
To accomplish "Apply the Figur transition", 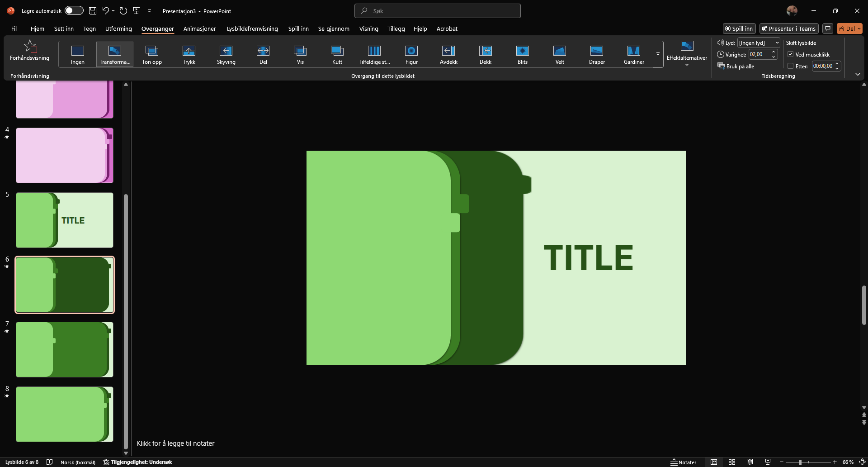I will [x=411, y=54].
